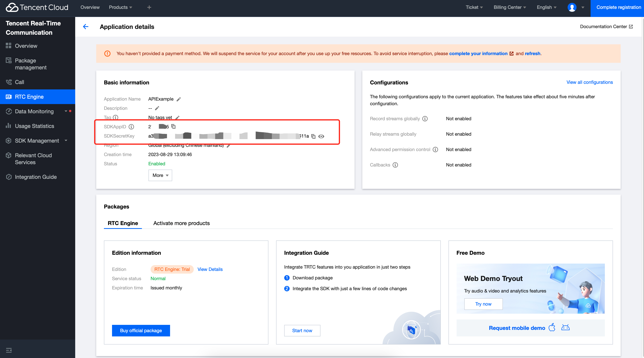Open Integration Guide in sidebar

37,177
